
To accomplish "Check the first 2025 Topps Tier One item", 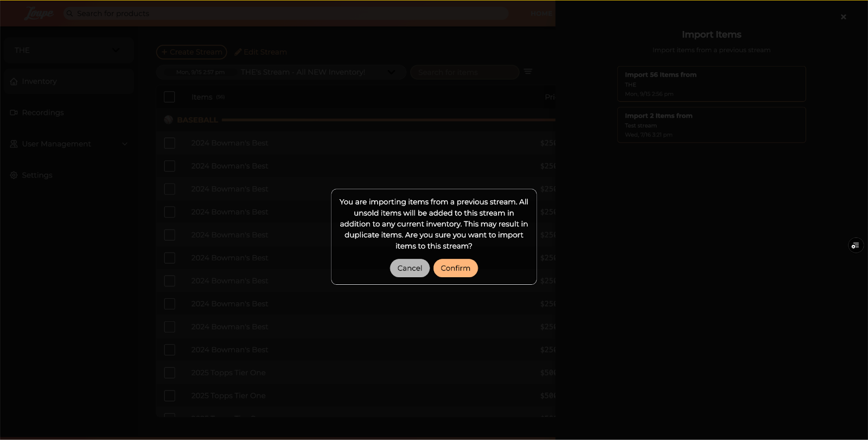I will [x=170, y=373].
